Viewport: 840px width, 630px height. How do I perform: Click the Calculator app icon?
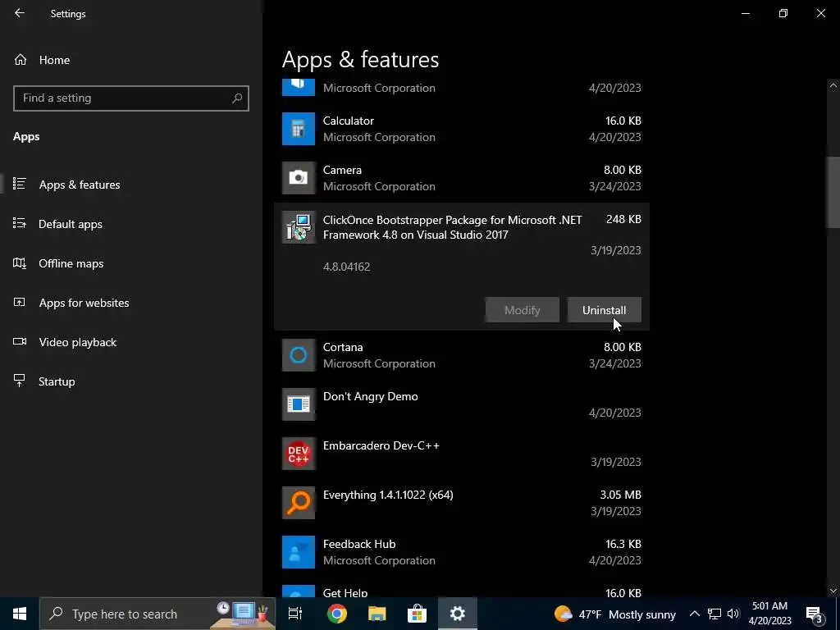coord(299,129)
